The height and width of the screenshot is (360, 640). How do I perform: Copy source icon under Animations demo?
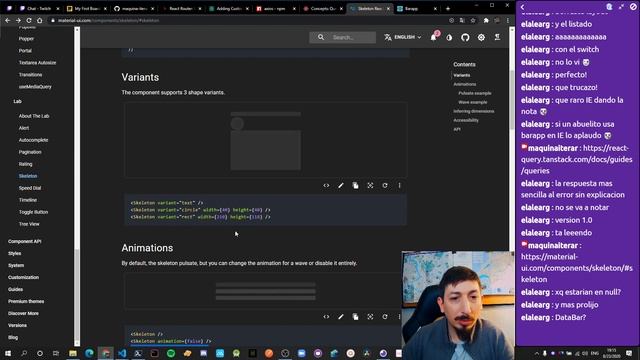click(x=356, y=317)
